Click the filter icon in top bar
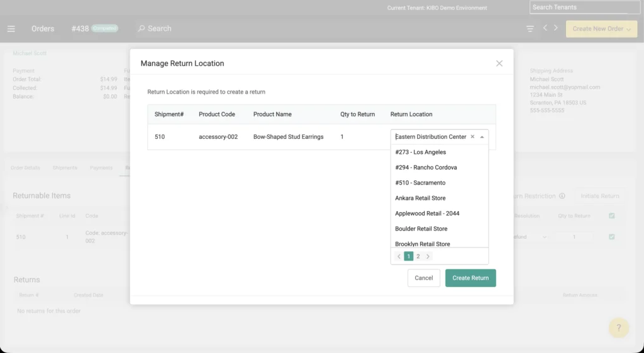644x353 pixels. coord(530,29)
